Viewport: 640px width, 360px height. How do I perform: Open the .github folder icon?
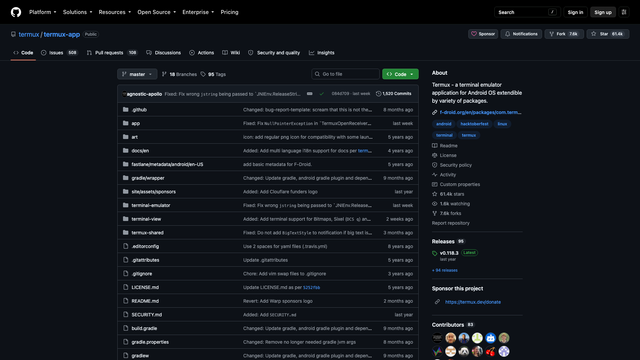point(126,109)
